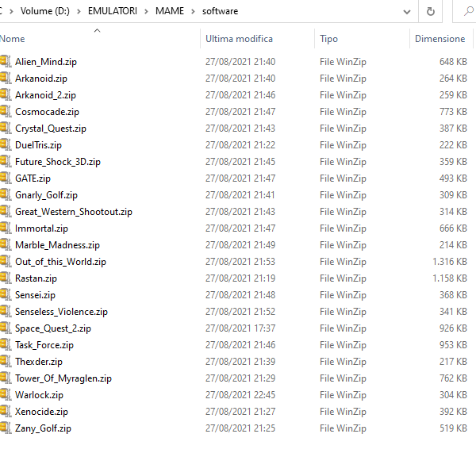
Task: Expand the chevron after MAME
Action: pos(193,12)
